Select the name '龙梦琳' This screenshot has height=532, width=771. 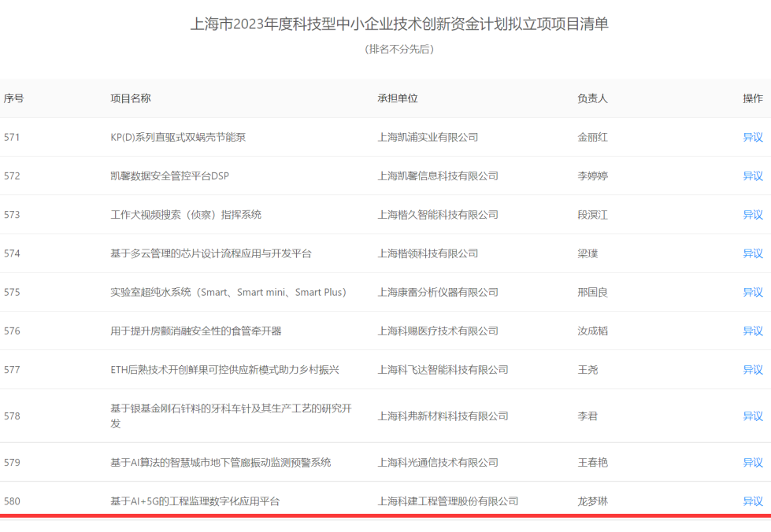click(x=592, y=501)
